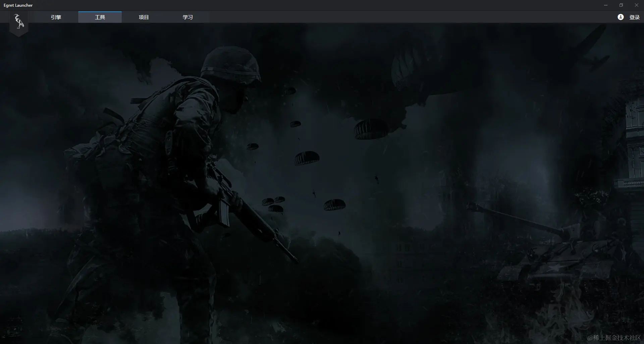
Task: Close the Egret Launcher window
Action: click(637, 5)
